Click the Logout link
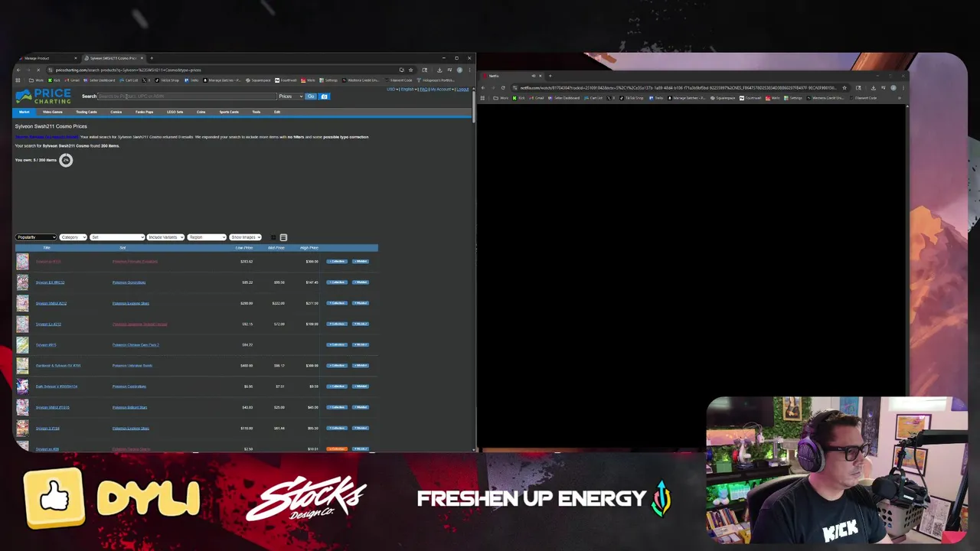Screen dimensions: 980x551 click(462, 90)
